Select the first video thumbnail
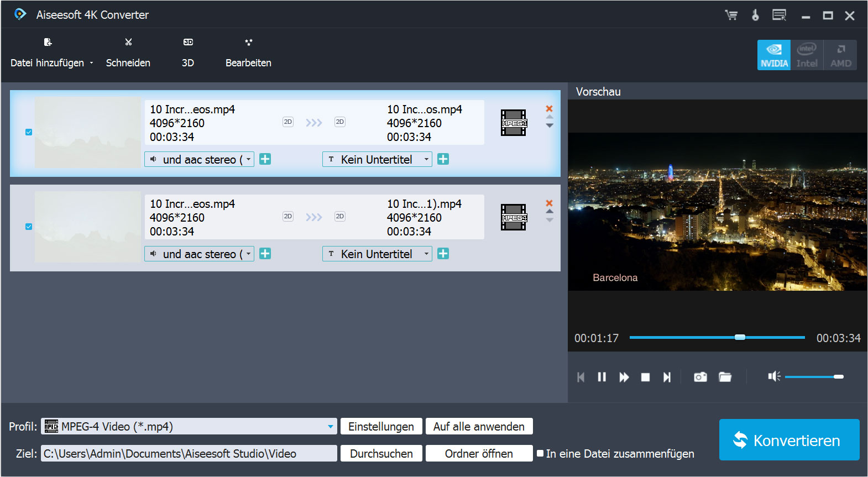 coord(88,133)
